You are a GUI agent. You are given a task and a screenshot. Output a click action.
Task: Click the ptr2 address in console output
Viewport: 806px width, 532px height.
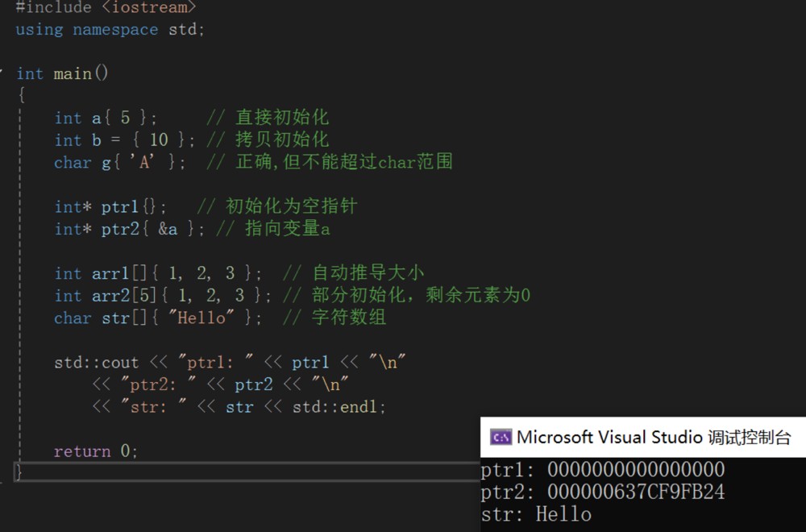[x=636, y=492]
